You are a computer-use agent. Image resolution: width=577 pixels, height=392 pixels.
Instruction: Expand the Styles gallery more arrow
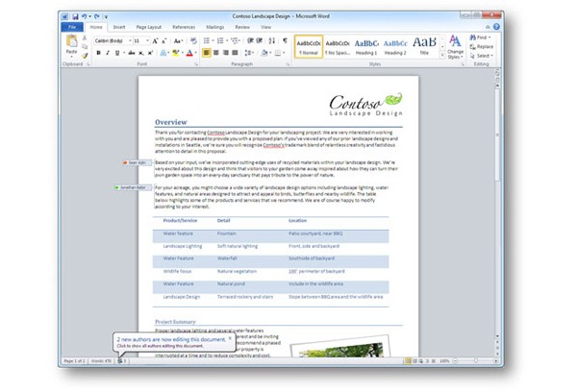(442, 55)
